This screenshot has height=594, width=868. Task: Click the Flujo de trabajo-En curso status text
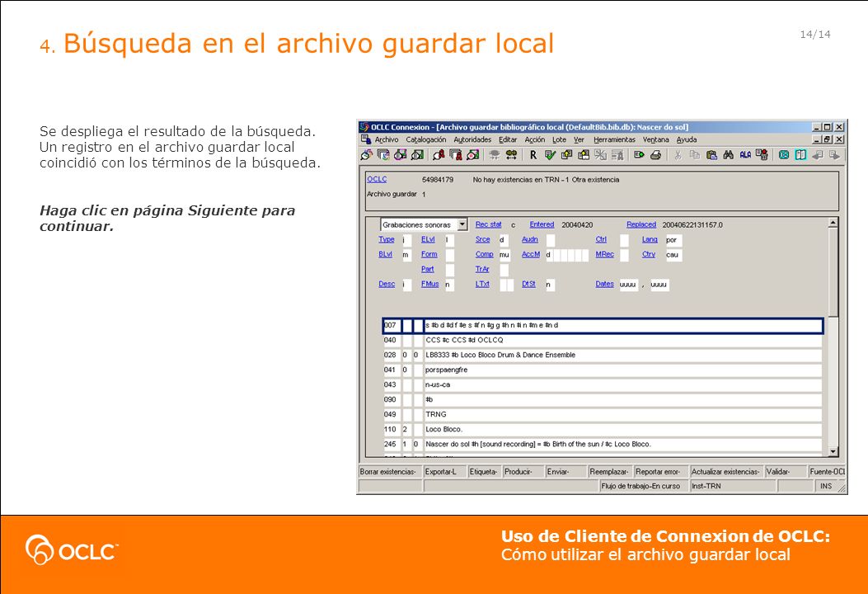coord(640,486)
